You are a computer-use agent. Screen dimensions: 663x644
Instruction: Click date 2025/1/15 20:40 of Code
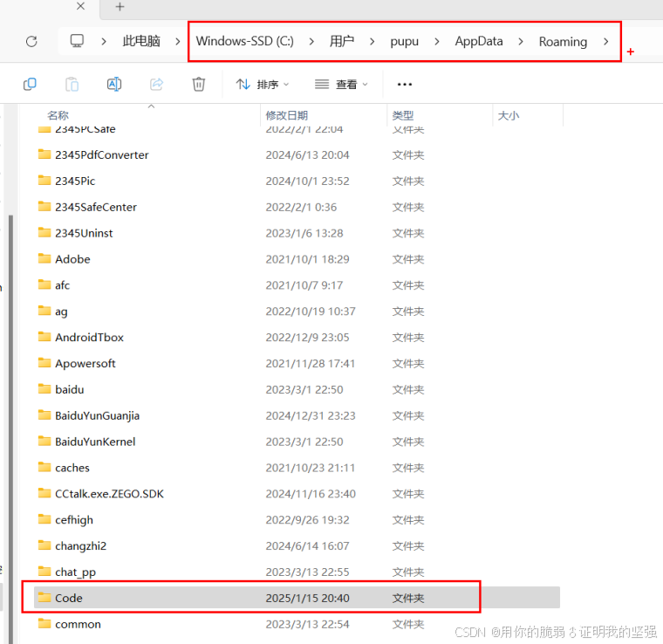[x=307, y=599]
